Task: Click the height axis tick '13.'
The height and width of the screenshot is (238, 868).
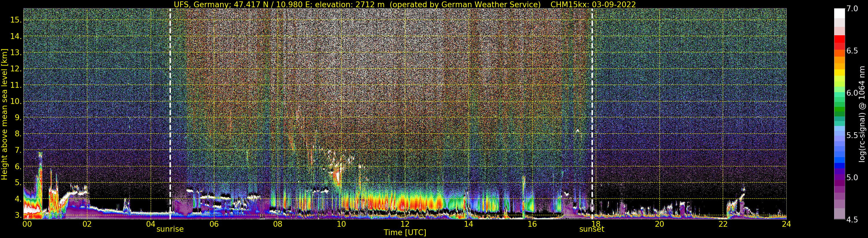Action: pyautogui.click(x=16, y=53)
